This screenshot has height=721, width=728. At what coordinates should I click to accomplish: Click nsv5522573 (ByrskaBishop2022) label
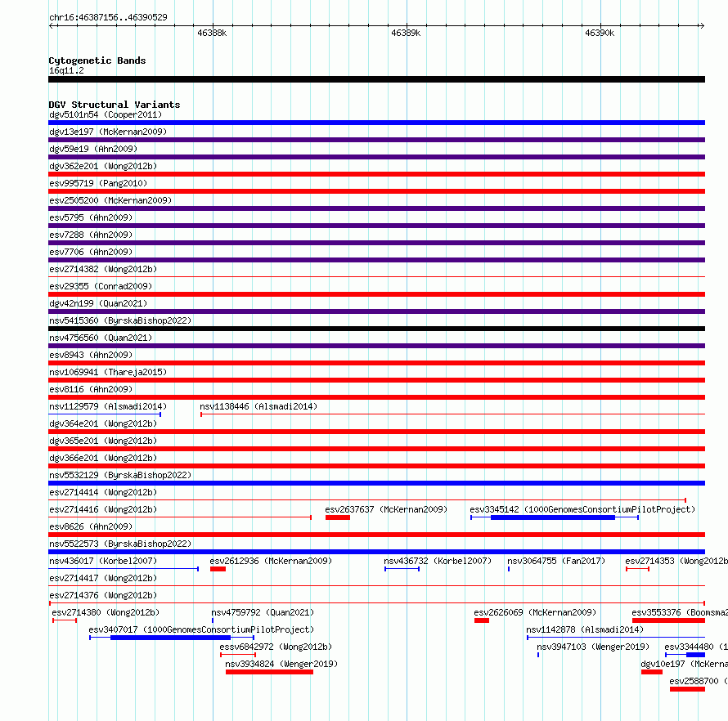pyautogui.click(x=120, y=544)
